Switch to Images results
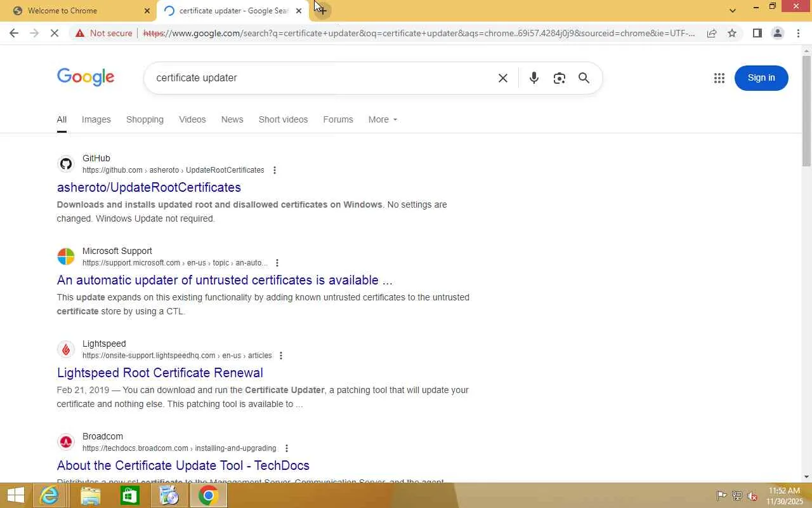This screenshot has height=508, width=812. (x=96, y=119)
